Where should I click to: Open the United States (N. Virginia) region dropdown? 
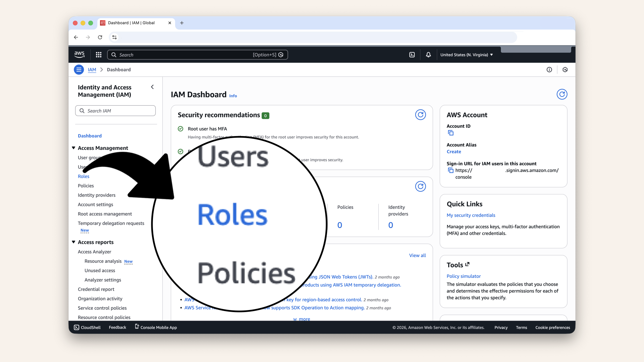click(466, 55)
